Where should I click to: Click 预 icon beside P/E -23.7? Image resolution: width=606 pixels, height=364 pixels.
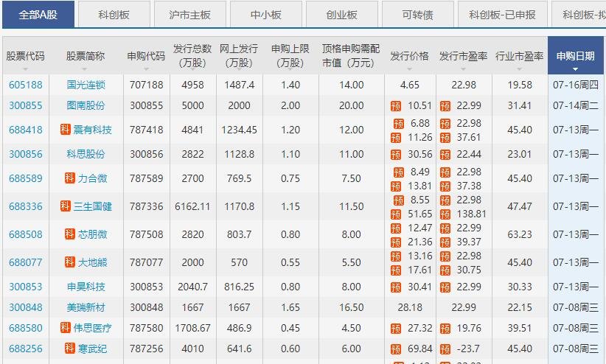tap(445, 349)
